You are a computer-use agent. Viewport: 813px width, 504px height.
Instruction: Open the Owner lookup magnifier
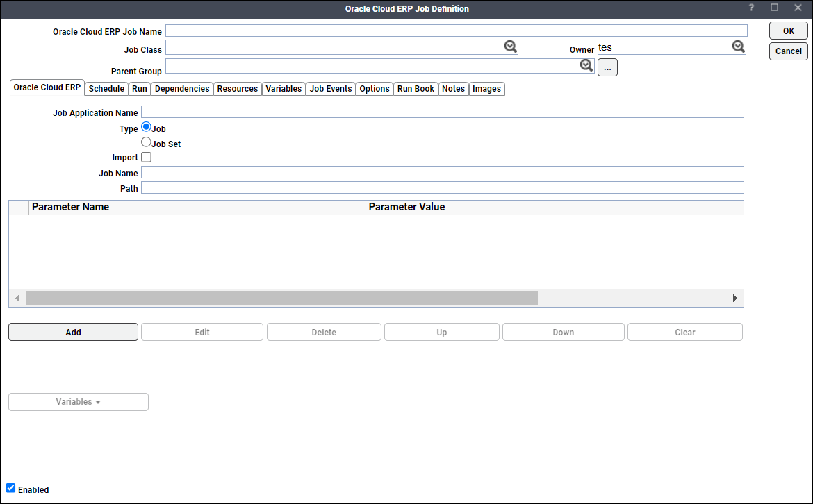click(x=739, y=47)
